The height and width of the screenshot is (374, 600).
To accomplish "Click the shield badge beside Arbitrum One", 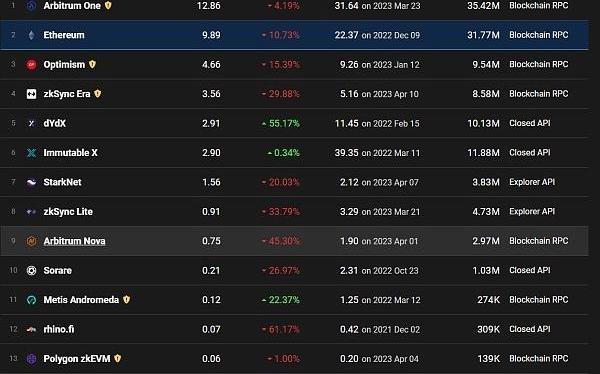I will pos(108,5).
